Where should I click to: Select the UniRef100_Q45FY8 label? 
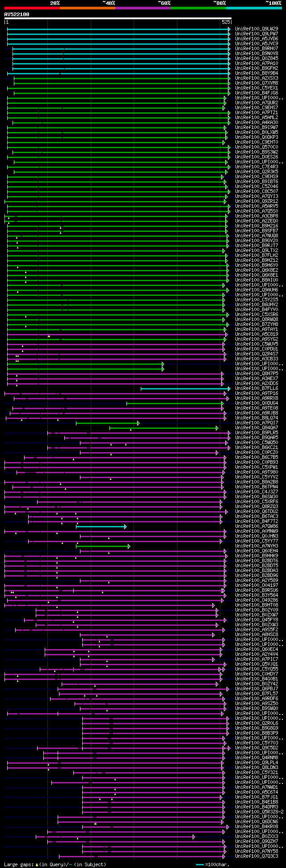point(257,620)
